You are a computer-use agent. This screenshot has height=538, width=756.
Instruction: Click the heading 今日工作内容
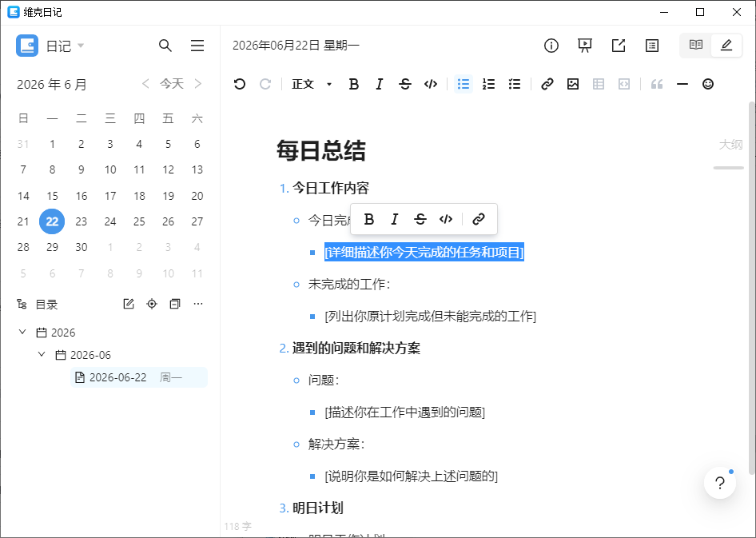pyautogui.click(x=331, y=188)
